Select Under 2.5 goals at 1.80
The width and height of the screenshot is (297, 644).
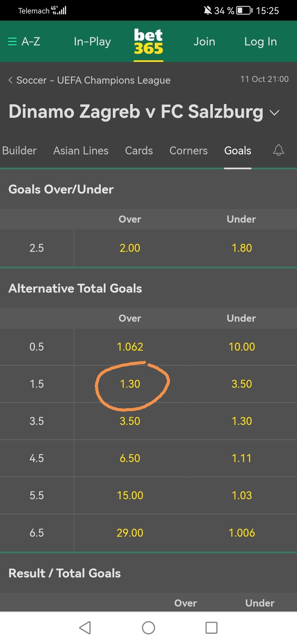click(x=241, y=248)
